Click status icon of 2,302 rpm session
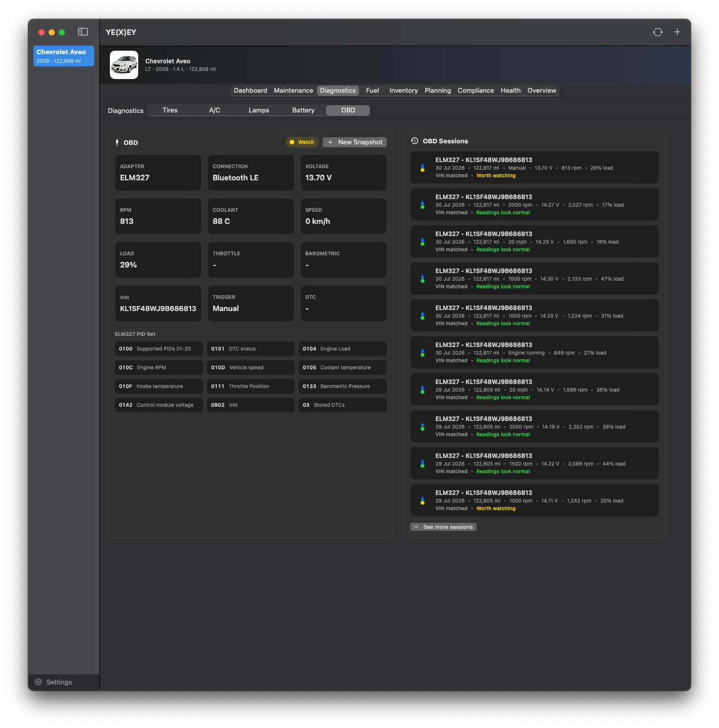 coord(422,427)
